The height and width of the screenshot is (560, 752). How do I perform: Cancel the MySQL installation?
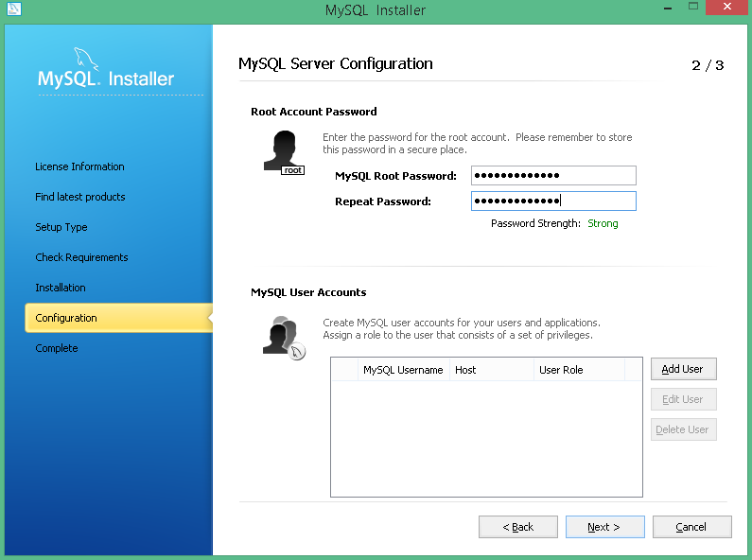coord(692,527)
